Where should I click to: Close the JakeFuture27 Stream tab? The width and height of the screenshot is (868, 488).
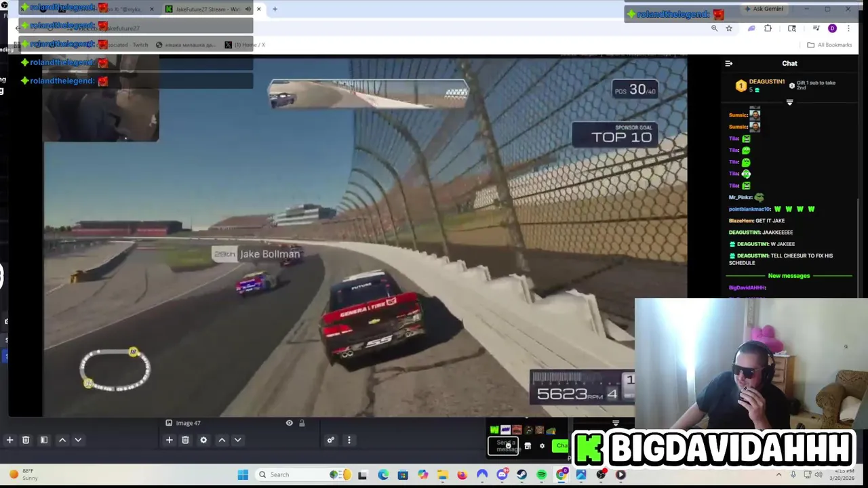point(258,9)
